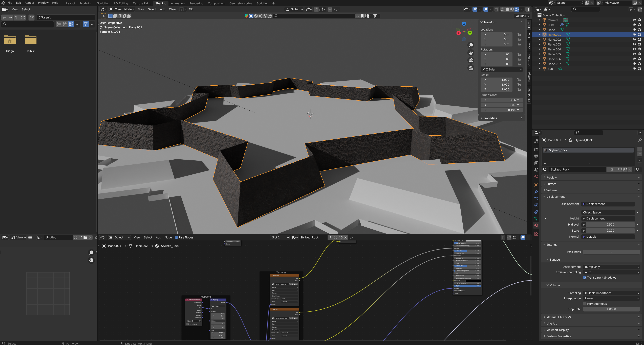Screen dimensions: 644x345
Task: Click the Slot 1 selector
Action: tap(280, 237)
